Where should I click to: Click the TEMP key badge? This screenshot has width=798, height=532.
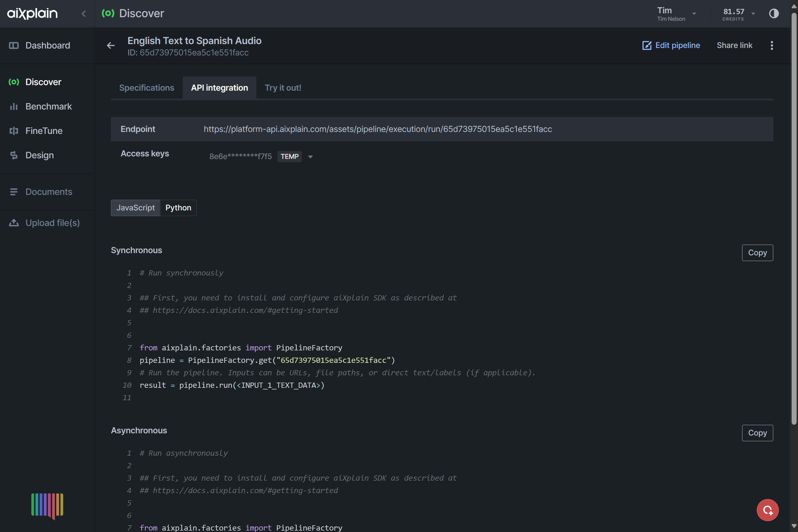[x=290, y=157]
